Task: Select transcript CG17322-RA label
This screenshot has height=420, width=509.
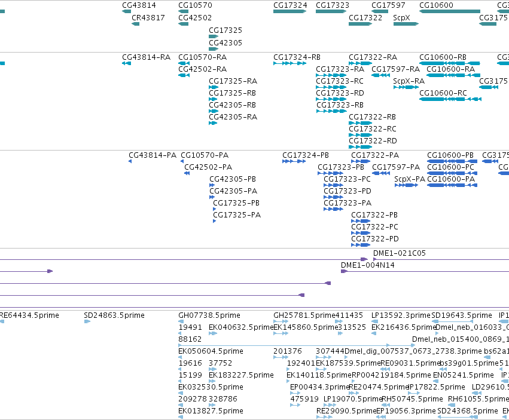Action: 373,57
